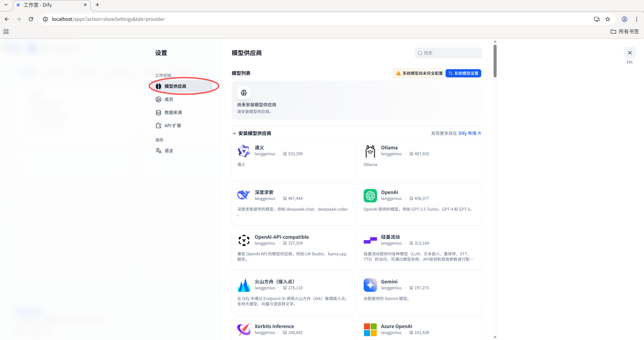Open the tab search dropdown arrow
This screenshot has height=340, width=644.
6,5
